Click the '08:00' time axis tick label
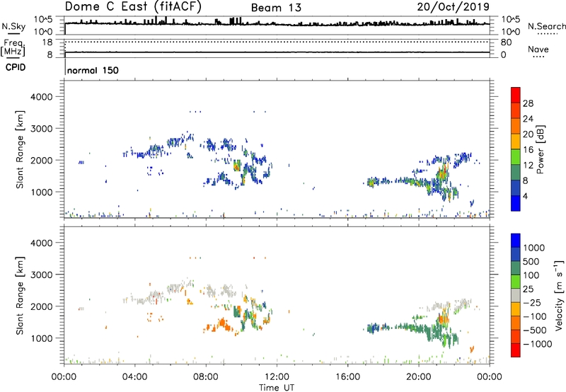Screen dimensions: 566x392 (x=206, y=377)
